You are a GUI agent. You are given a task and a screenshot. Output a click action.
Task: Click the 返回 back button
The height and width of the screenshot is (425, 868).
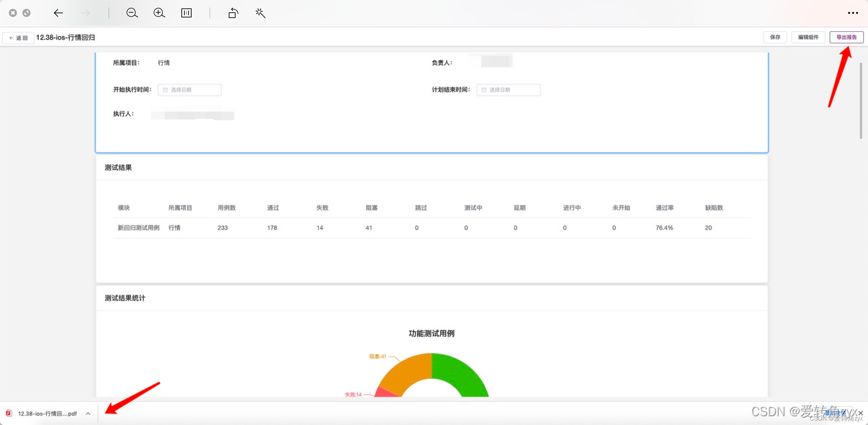tap(18, 38)
